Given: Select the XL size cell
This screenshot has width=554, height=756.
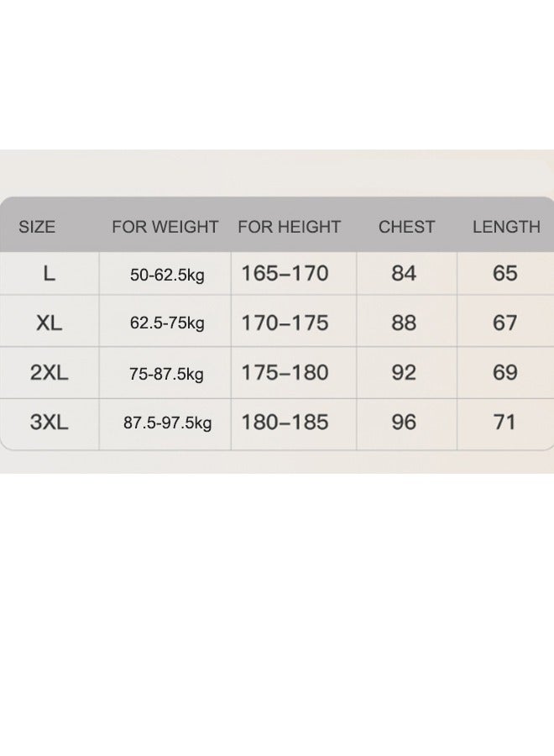Looking at the screenshot, I should 50,323.
